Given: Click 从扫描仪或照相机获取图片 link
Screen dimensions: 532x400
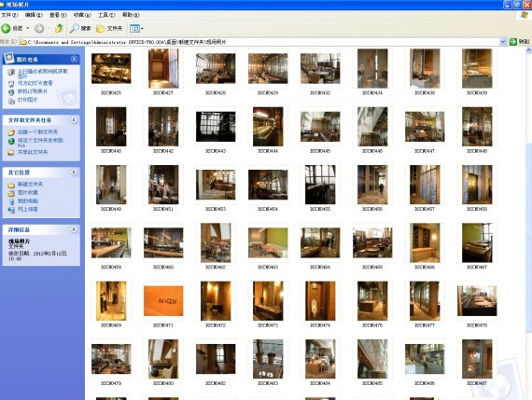Looking at the screenshot, I should [42, 74].
